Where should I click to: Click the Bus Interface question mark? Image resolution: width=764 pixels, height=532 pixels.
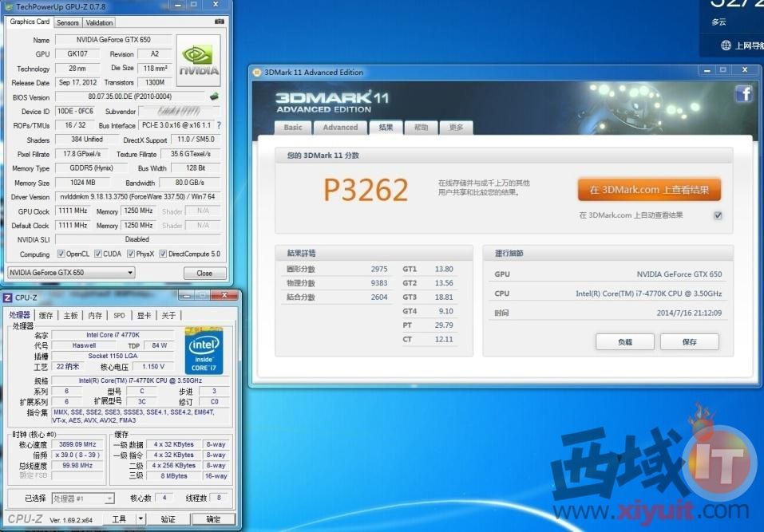[x=219, y=125]
